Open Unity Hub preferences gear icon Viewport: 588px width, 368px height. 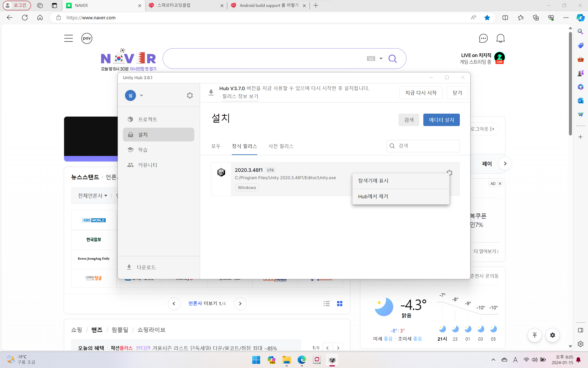[190, 95]
